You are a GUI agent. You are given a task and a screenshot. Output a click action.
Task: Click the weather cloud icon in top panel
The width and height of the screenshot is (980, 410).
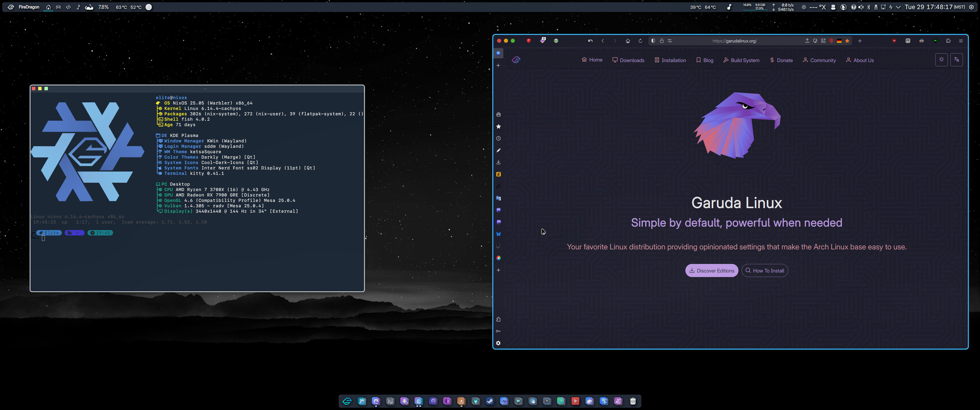pyautogui.click(x=89, y=7)
